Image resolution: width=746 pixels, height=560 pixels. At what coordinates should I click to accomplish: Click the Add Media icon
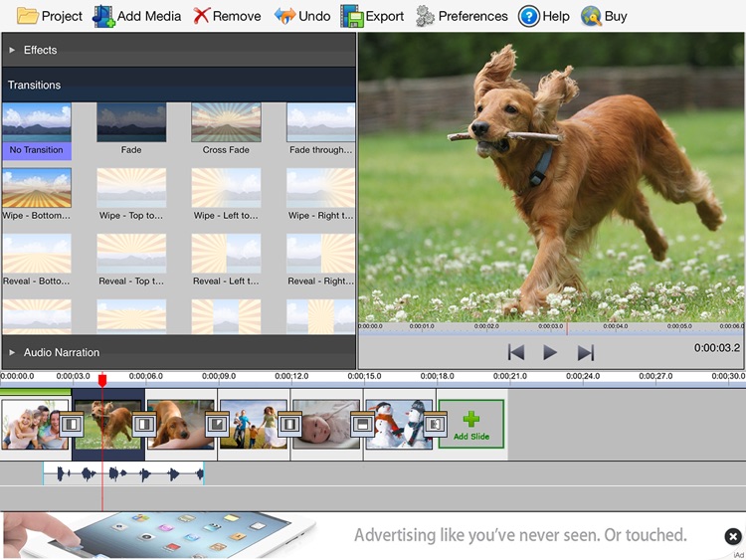point(103,16)
